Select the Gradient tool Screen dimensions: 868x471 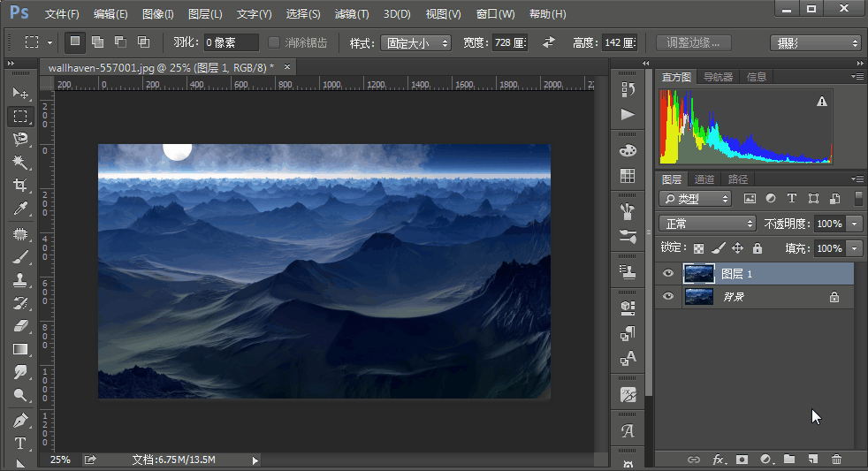click(20, 349)
